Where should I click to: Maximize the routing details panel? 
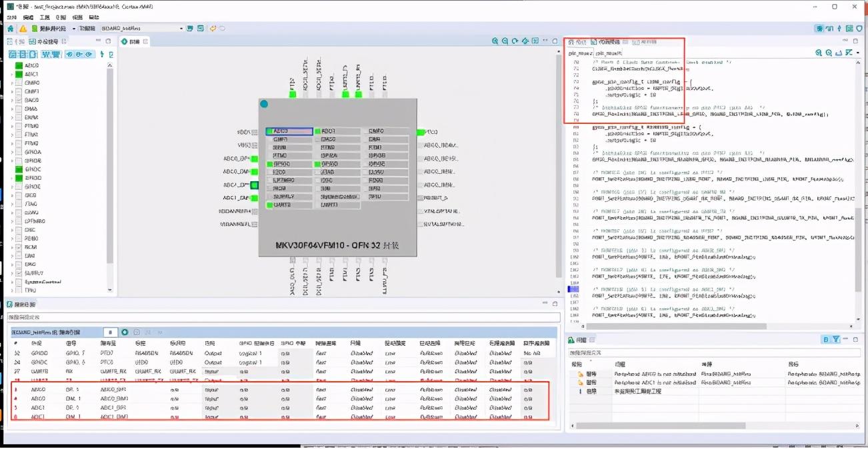point(555,304)
